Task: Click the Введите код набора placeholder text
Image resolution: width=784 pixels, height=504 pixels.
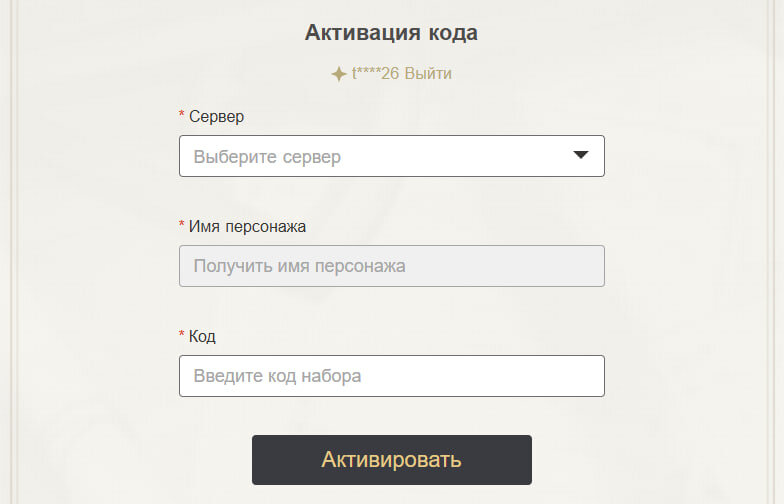Action: pyautogui.click(x=277, y=377)
